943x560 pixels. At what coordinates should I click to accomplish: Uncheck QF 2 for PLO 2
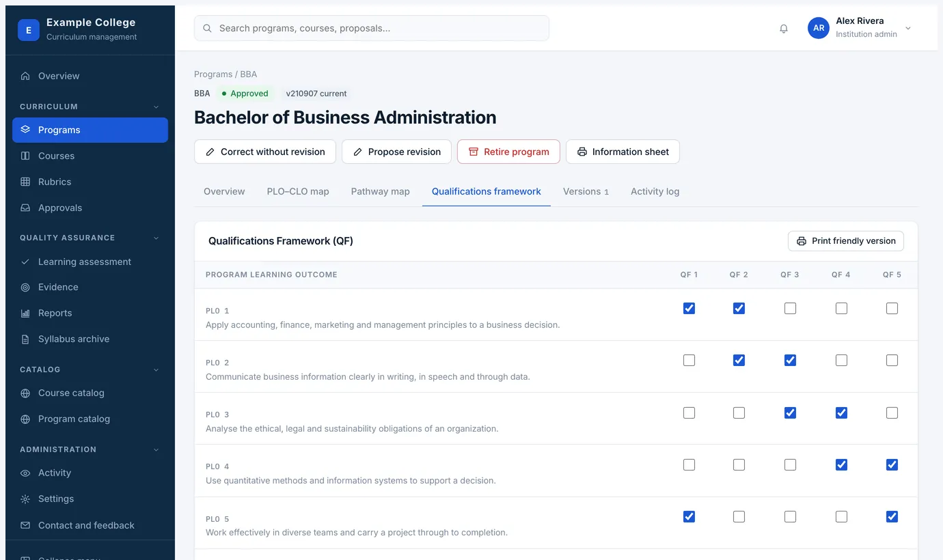click(739, 360)
